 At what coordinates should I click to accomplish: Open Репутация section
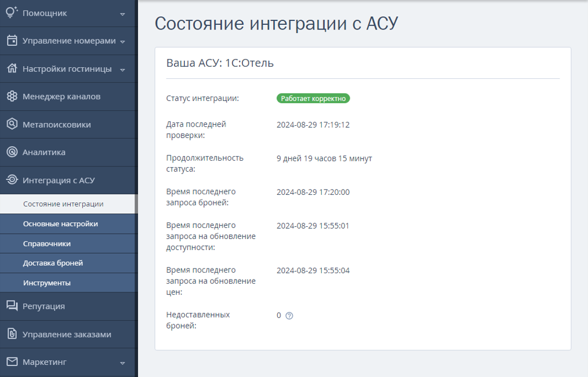[68, 306]
